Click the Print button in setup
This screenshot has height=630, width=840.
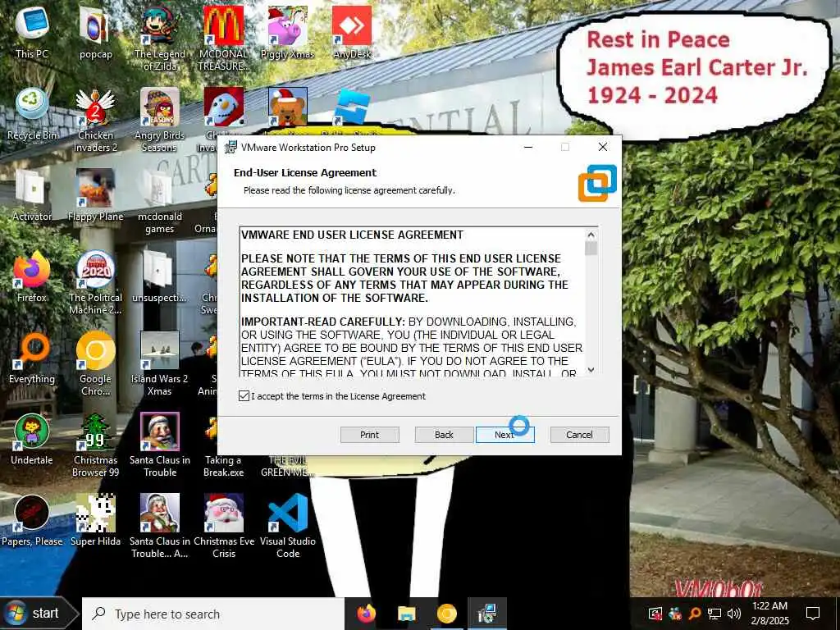pos(370,435)
